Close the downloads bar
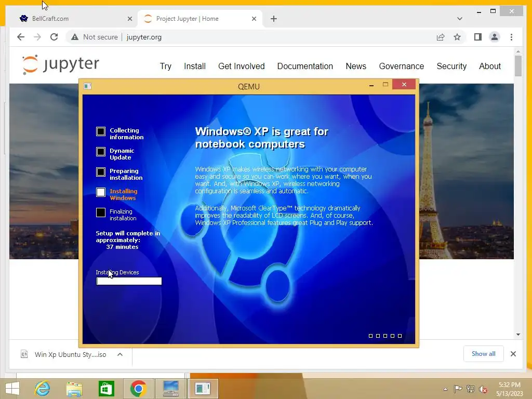 [x=513, y=354]
